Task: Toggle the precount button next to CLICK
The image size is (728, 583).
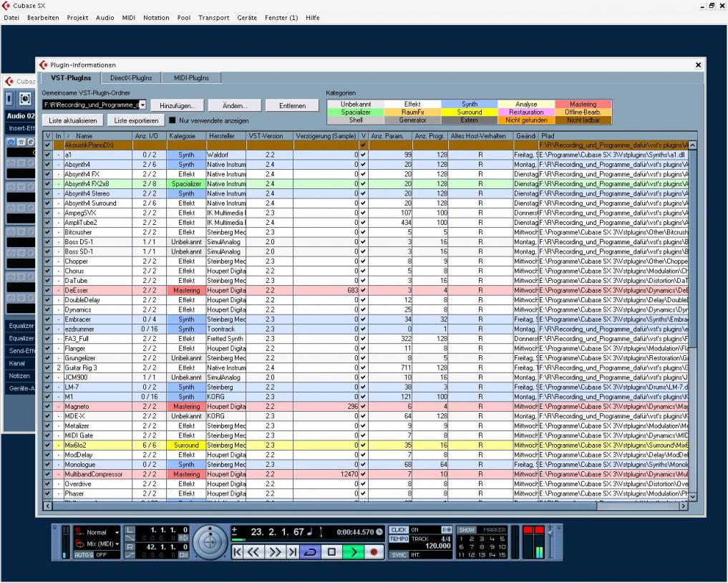Action: (x=446, y=530)
